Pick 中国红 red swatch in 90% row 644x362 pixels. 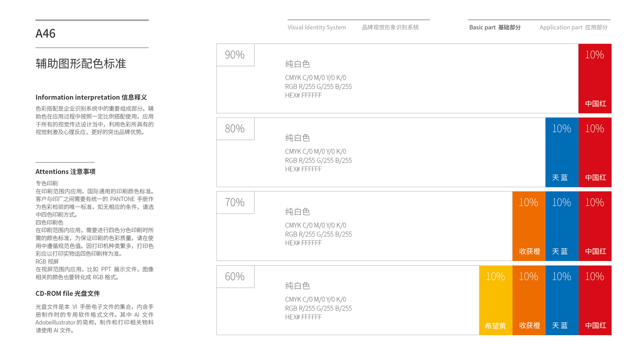point(595,78)
